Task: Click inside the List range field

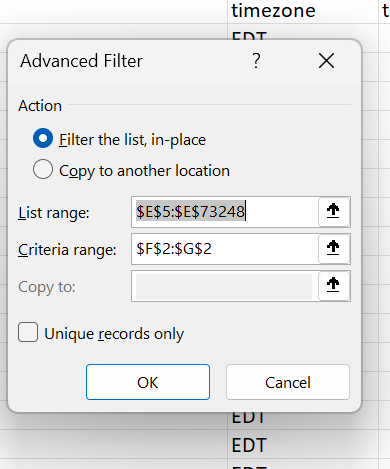Action: (225, 212)
